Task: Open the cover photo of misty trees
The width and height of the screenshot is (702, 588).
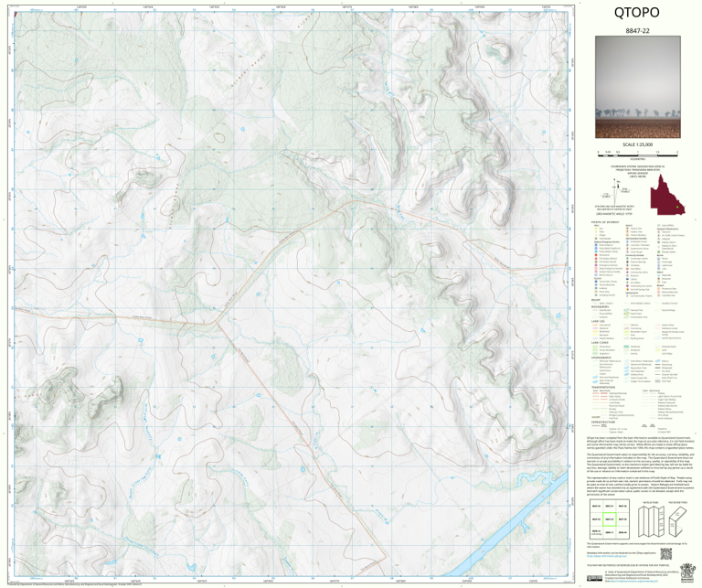Action: [637, 87]
